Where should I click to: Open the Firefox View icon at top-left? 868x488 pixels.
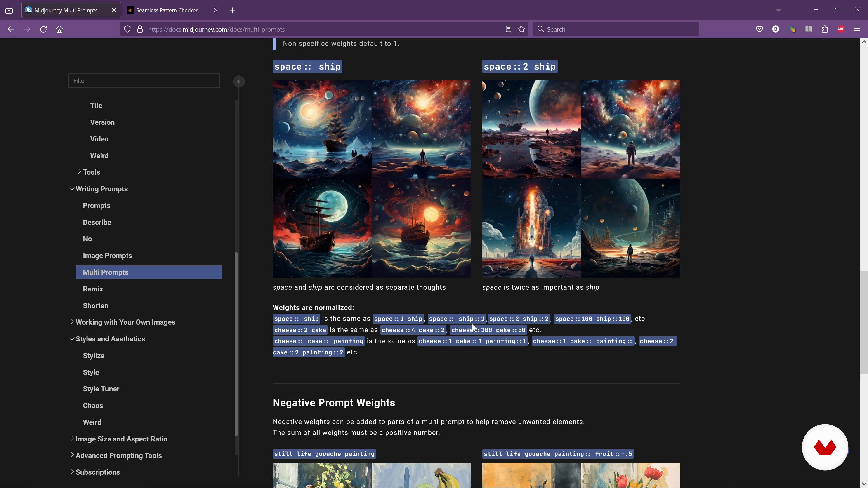click(9, 10)
